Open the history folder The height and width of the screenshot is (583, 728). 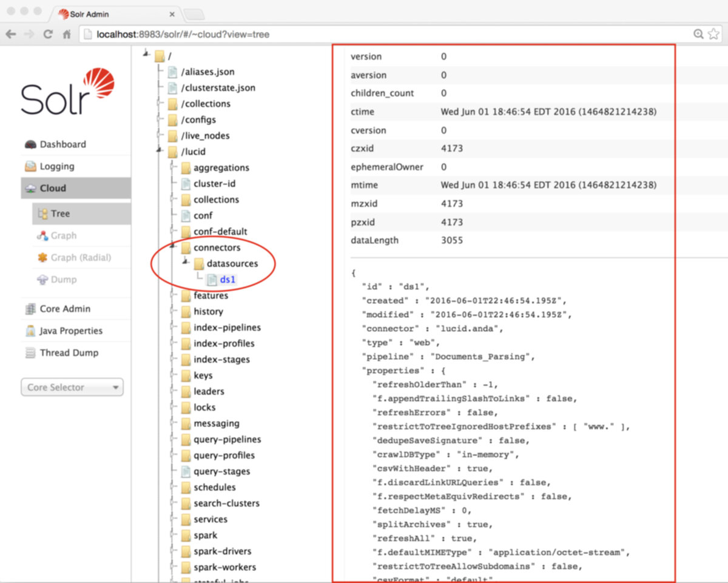coord(208,311)
